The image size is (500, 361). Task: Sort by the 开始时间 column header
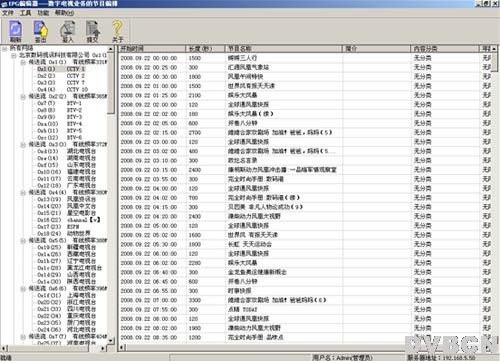(152, 49)
